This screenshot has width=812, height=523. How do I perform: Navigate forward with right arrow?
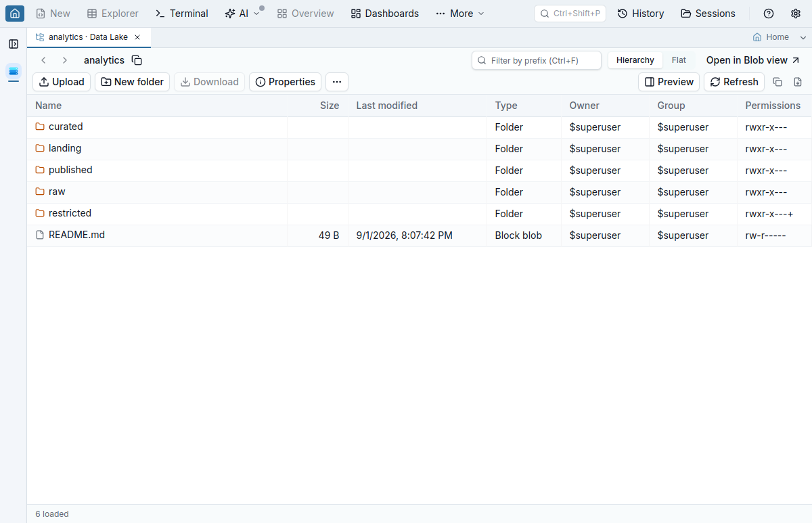coord(65,60)
